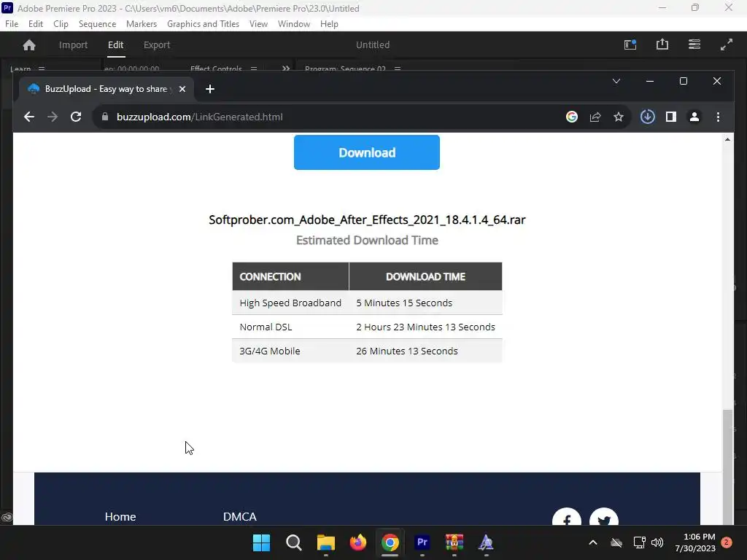
Task: Open Premiere File menu
Action: point(12,24)
